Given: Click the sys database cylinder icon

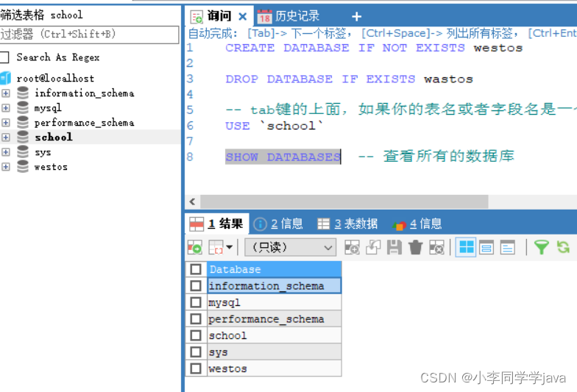Looking at the screenshot, I should coord(23,152).
